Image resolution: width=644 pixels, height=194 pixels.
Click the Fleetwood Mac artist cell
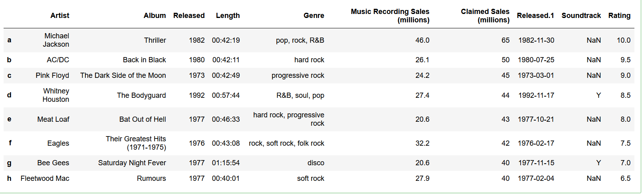[45, 178]
